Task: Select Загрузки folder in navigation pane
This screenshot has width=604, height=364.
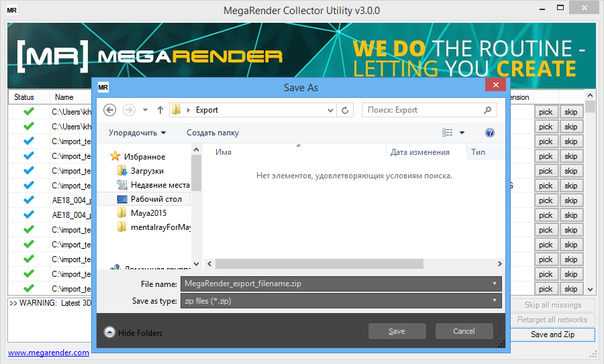Action: (x=147, y=171)
